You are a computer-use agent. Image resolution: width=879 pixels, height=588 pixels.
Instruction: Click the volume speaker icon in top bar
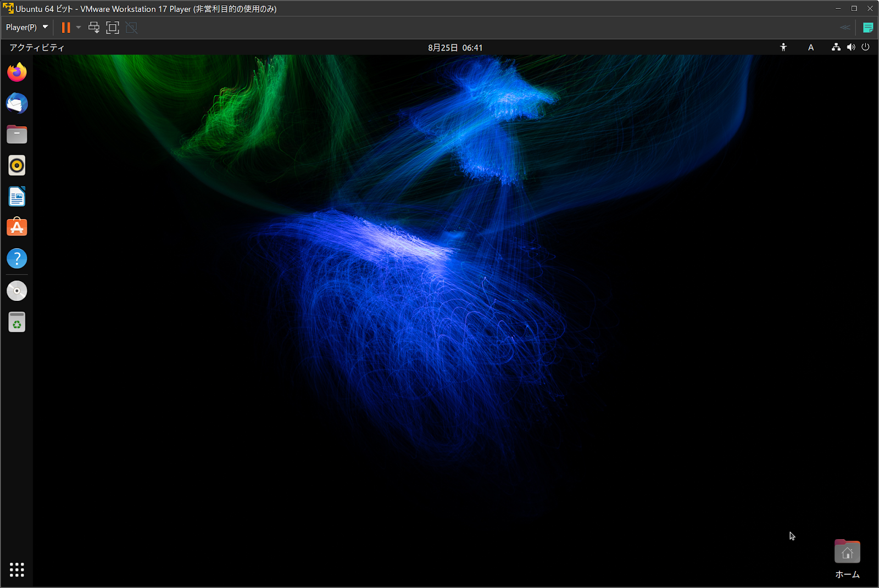[851, 47]
